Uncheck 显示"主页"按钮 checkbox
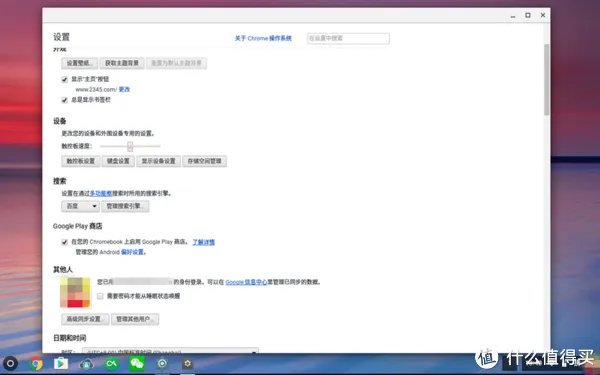The height and width of the screenshot is (375, 600). (65, 80)
